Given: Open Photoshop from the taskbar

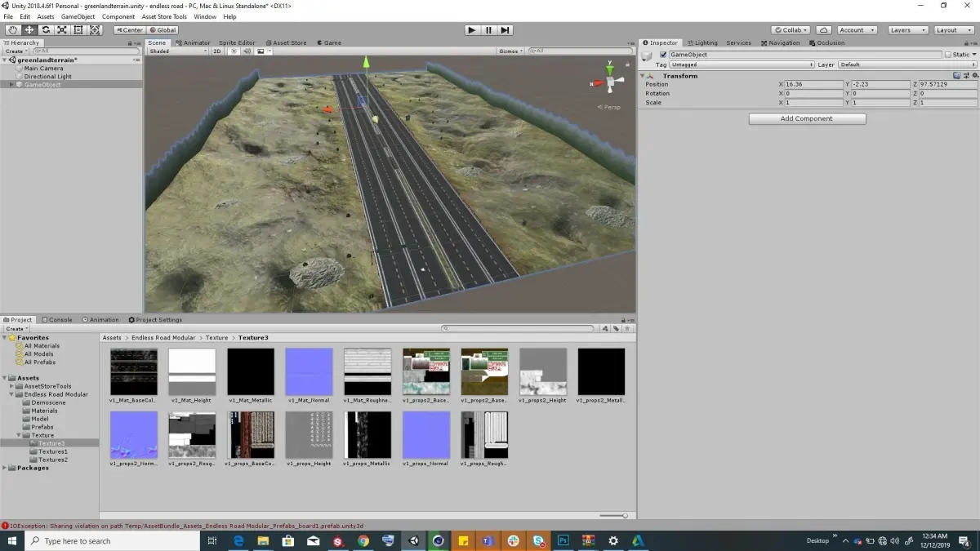Looking at the screenshot, I should click(563, 540).
